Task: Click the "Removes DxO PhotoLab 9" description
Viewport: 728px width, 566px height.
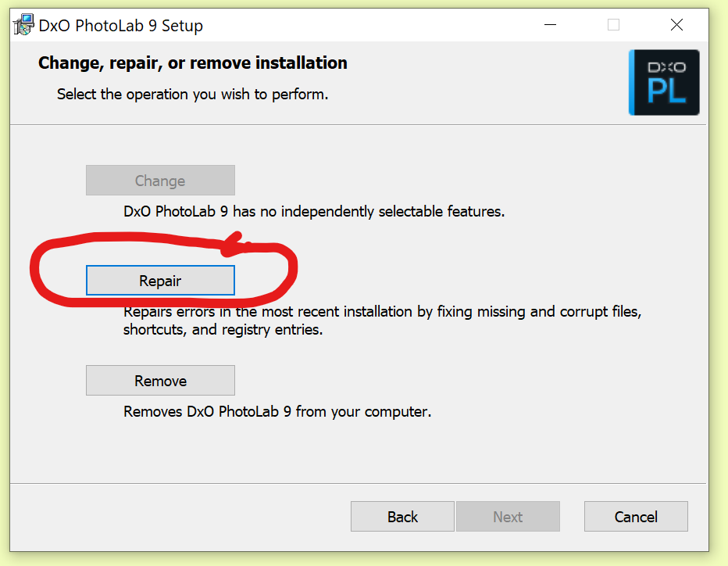Action: [277, 411]
